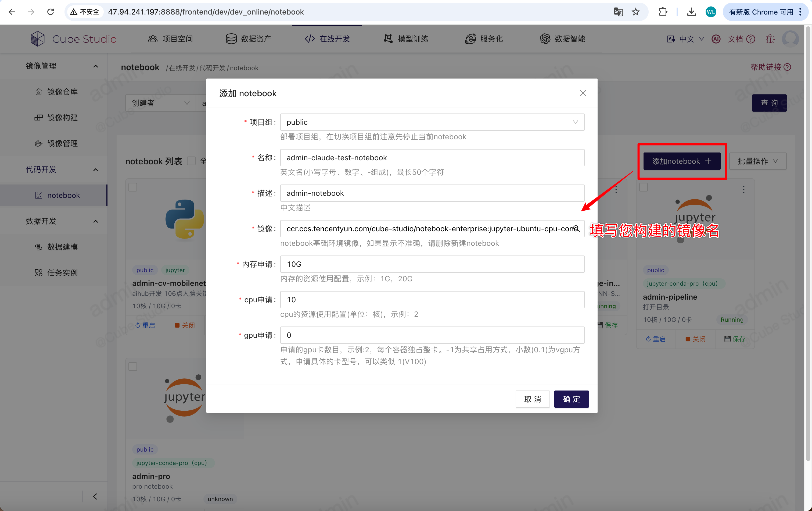Bookmark this page with the star icon

click(636, 12)
